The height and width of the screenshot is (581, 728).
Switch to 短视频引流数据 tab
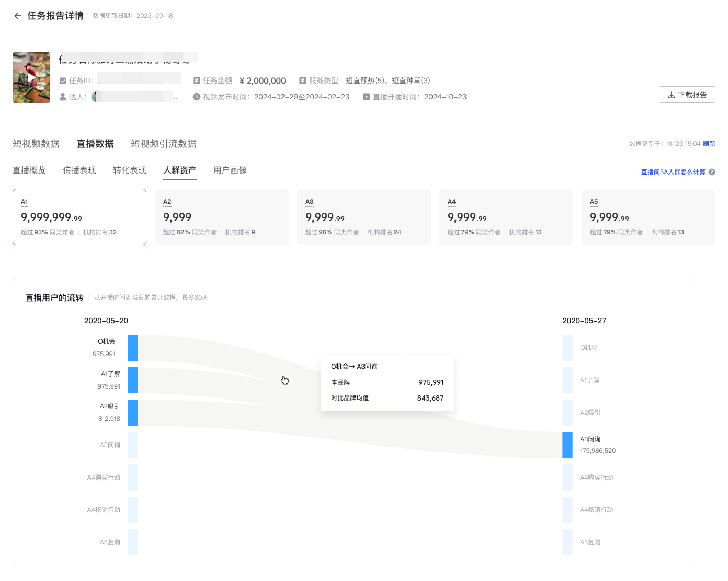[x=163, y=144]
